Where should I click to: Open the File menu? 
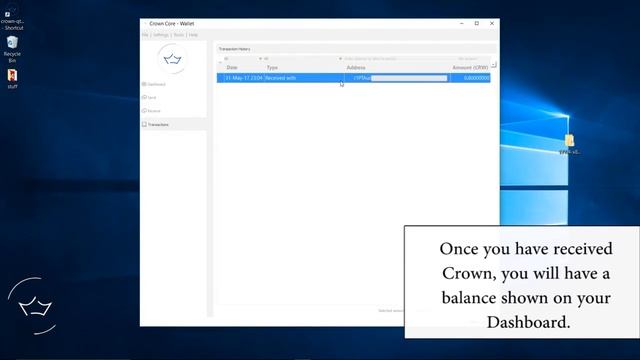pyautogui.click(x=145, y=35)
